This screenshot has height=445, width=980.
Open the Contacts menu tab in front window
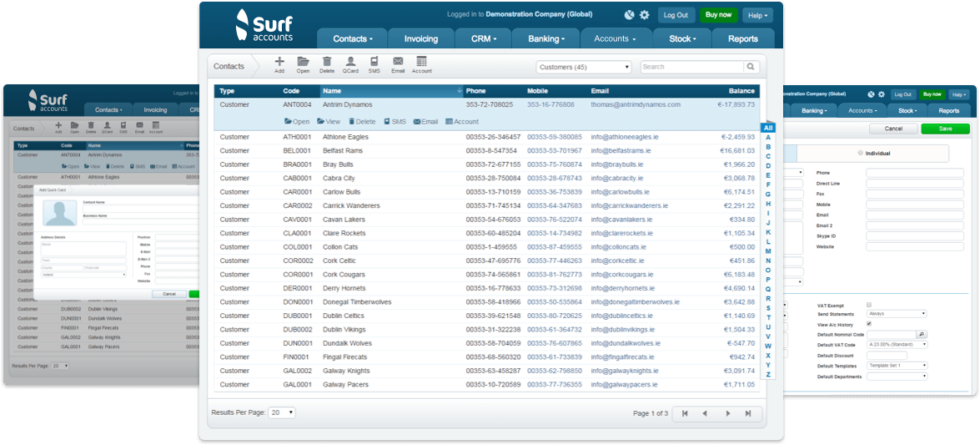(x=353, y=38)
